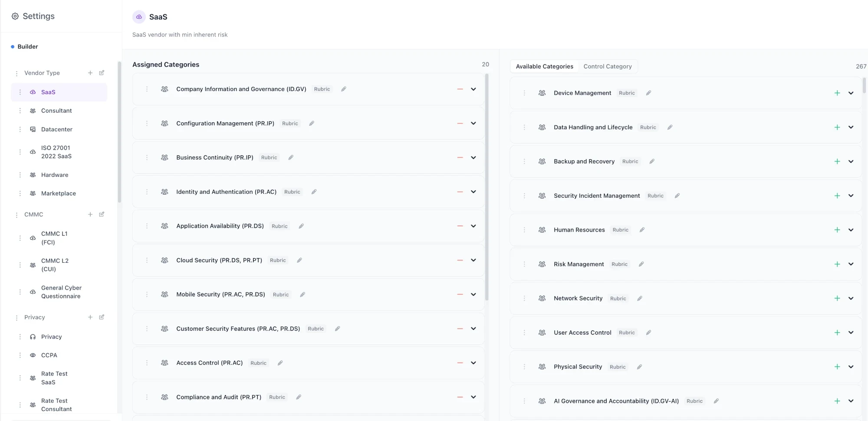Open the edit icon beside Vendor Type

[x=102, y=73]
